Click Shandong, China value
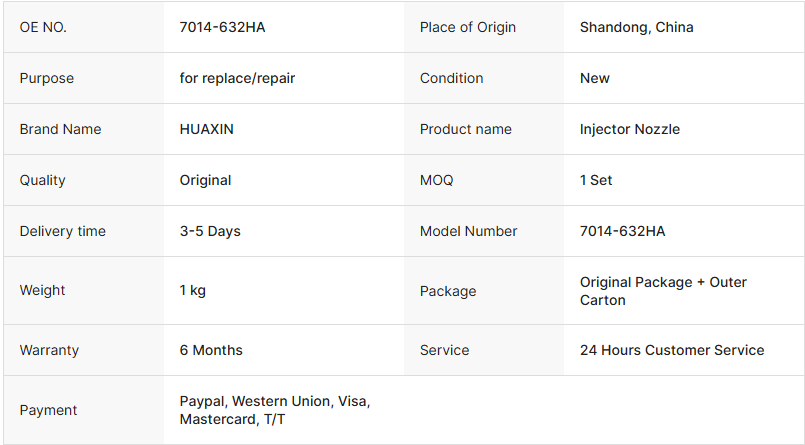 point(637,27)
